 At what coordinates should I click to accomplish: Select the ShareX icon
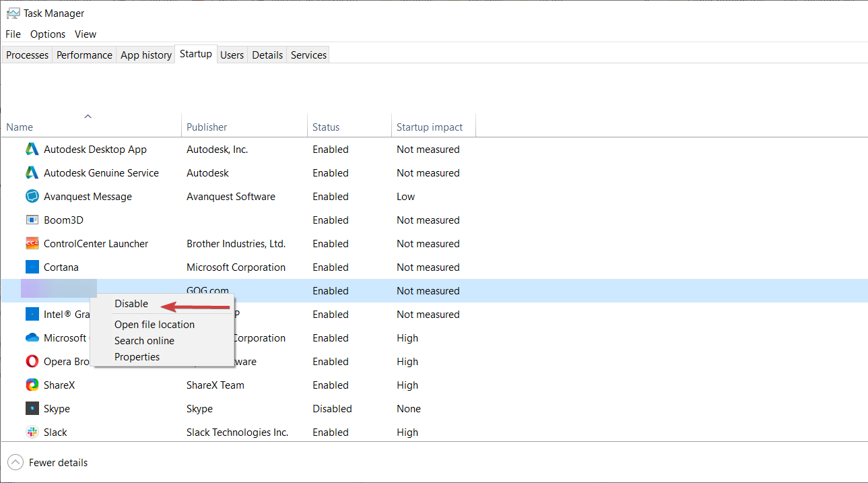coord(32,385)
